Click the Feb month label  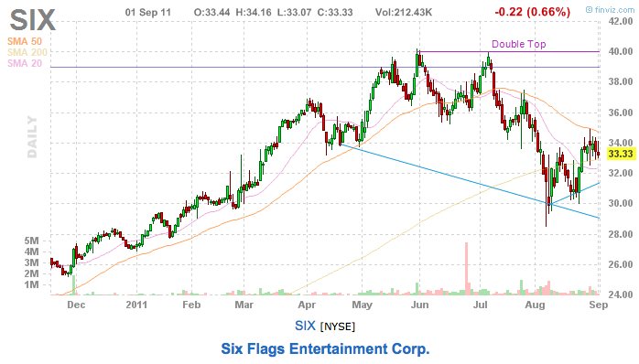(191, 305)
